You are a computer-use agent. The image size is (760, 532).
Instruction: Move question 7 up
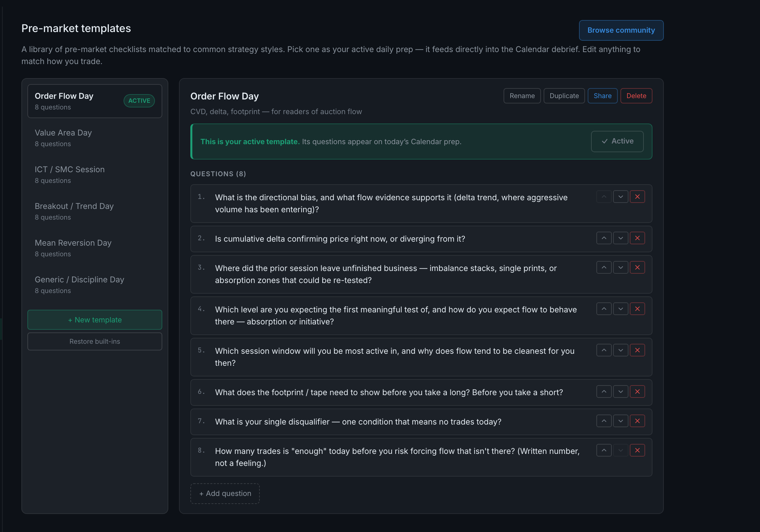604,421
